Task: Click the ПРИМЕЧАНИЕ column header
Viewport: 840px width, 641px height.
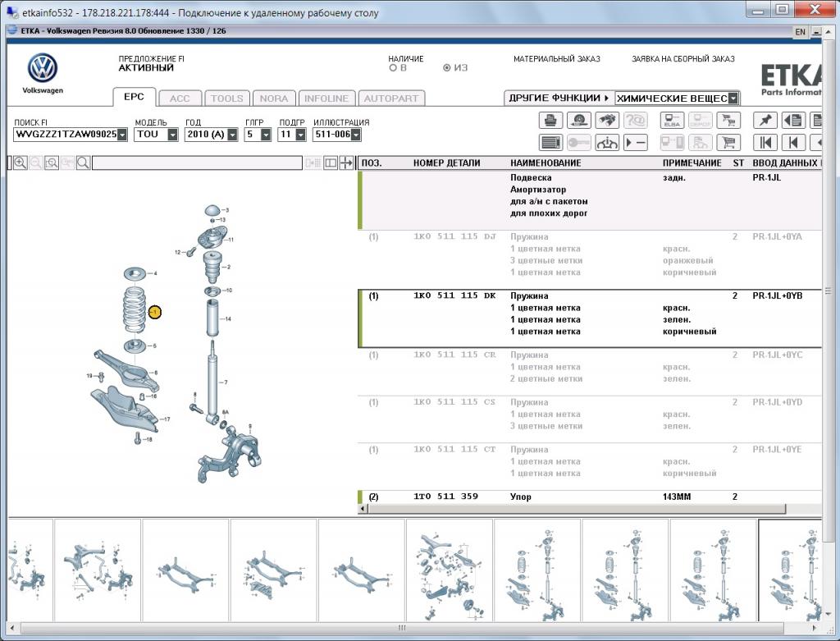Action: 694,163
